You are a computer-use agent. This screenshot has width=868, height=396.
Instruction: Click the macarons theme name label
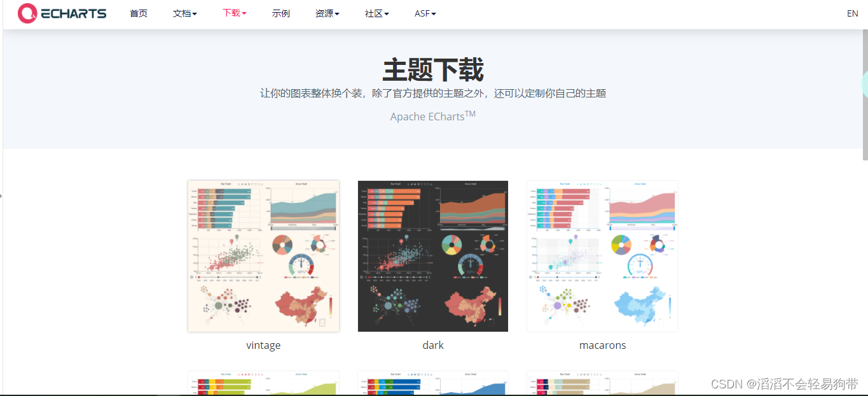click(x=603, y=345)
